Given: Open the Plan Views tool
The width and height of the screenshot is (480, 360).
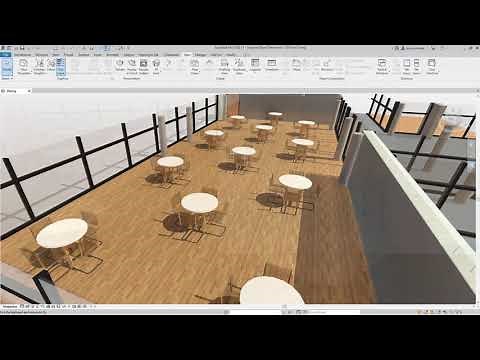Looking at the screenshot, I should click(195, 66).
